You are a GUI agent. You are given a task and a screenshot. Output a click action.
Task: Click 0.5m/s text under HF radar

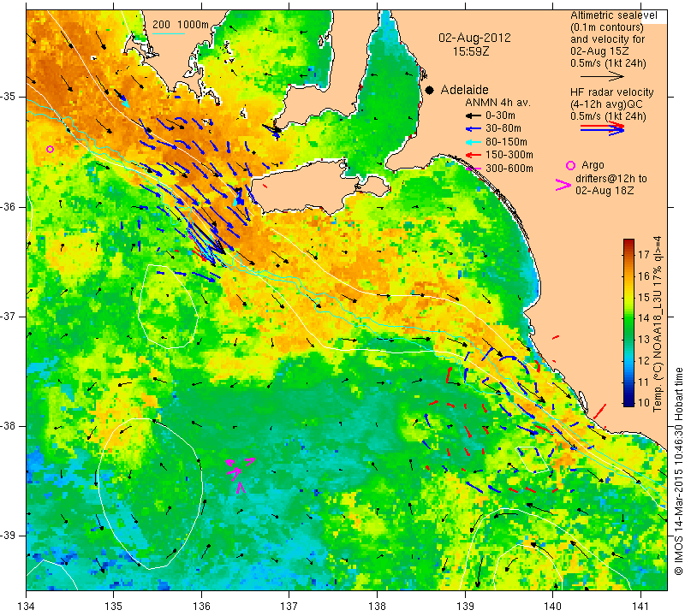608,116
